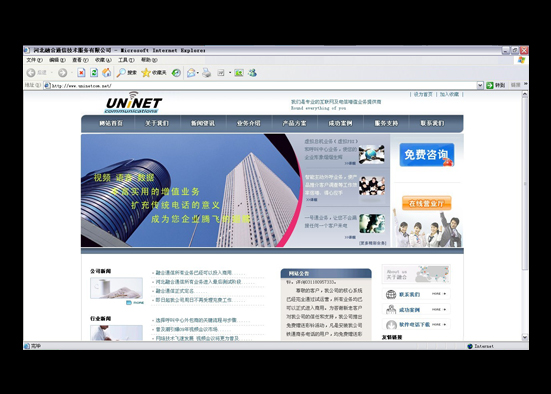Click the Refresh page icon
Screen dimensions: 551x394
tap(94, 73)
